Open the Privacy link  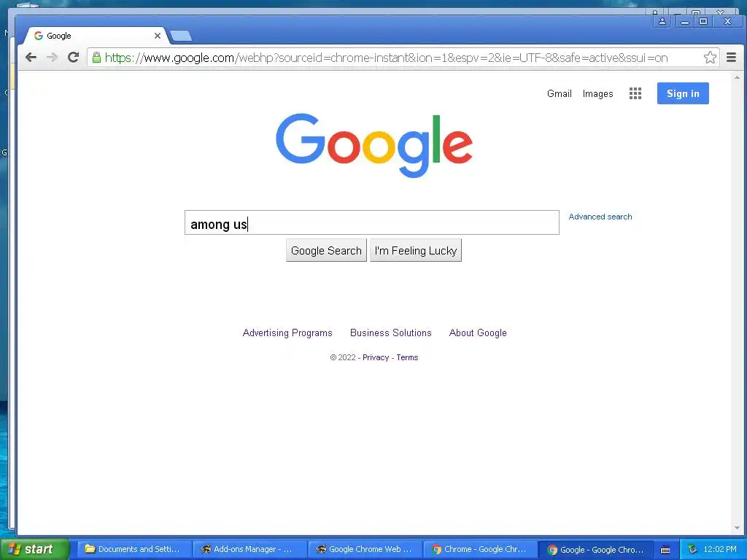coord(376,357)
